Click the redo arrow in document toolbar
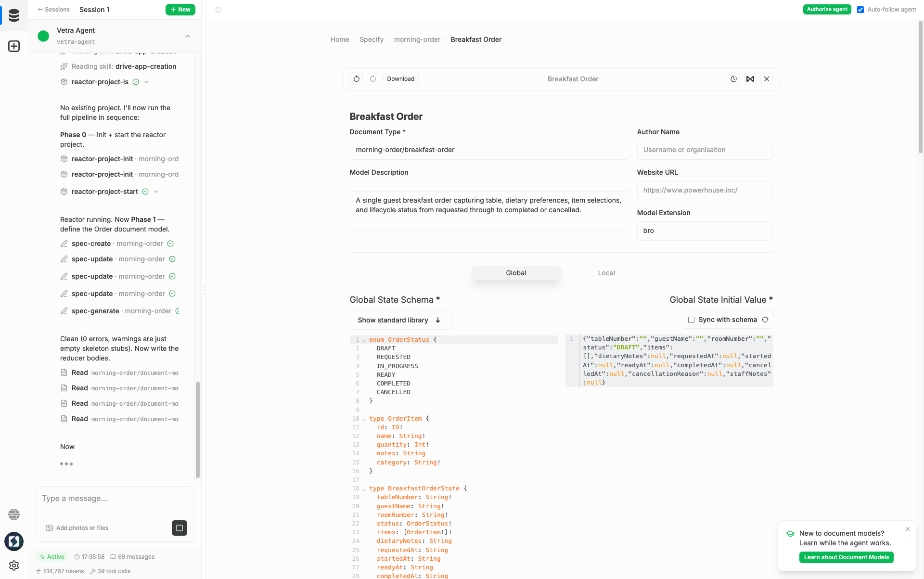Image resolution: width=924 pixels, height=579 pixels. point(373,79)
